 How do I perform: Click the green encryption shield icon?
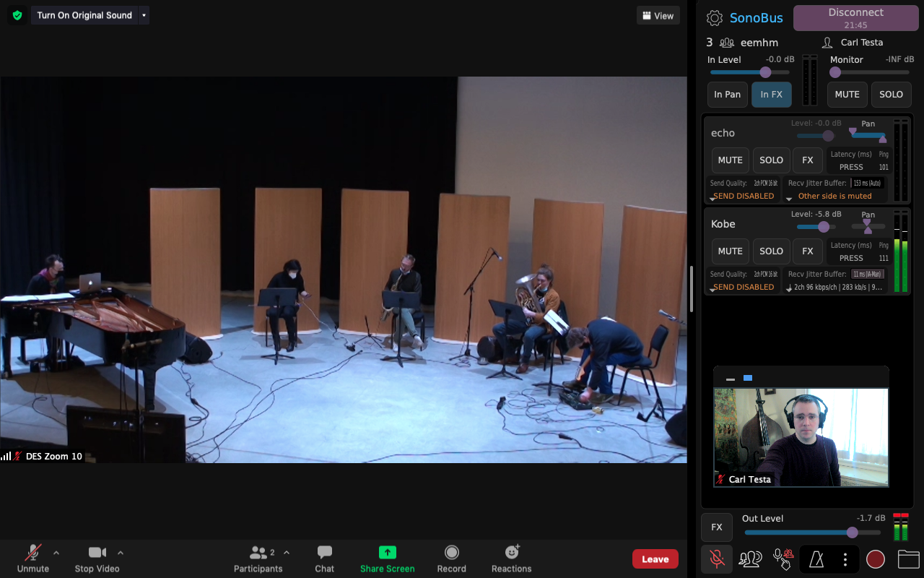coord(17,15)
